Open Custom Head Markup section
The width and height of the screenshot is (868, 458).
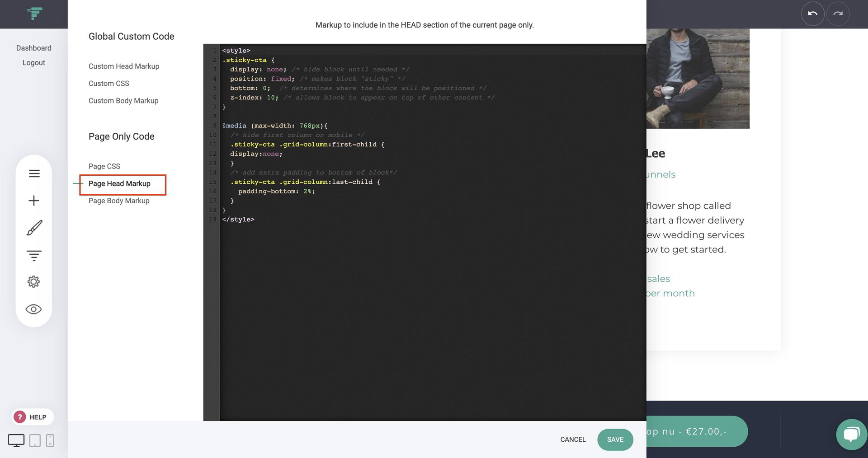(124, 66)
